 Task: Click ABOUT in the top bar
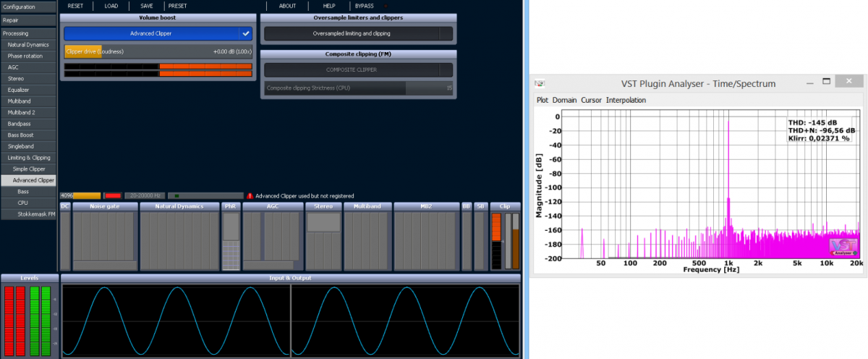287,6
